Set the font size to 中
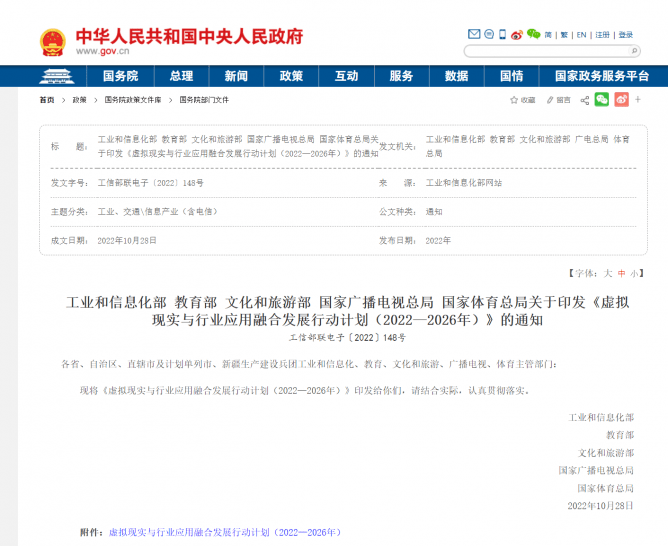This screenshot has height=546, width=668. coord(622,273)
